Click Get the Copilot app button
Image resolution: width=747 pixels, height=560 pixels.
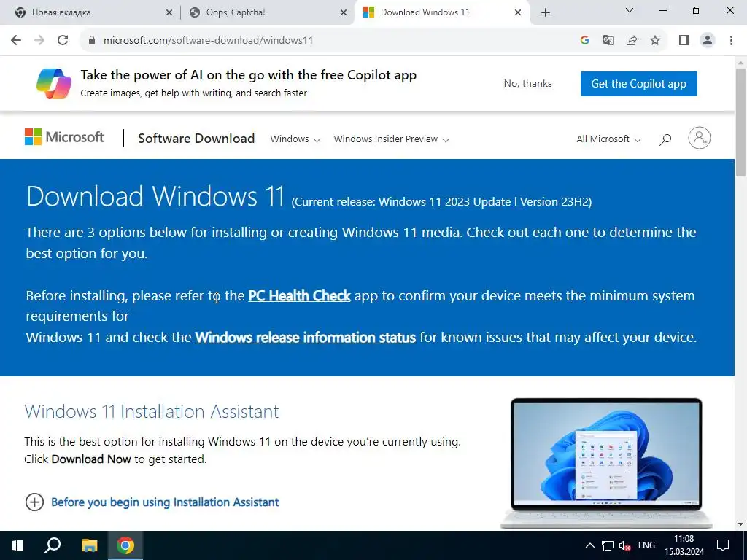(x=639, y=84)
